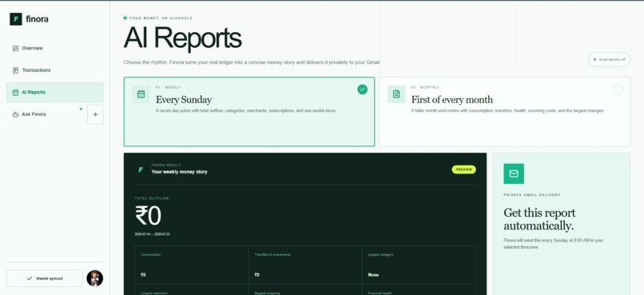Click the empty circle on monthly card

pos(618,90)
